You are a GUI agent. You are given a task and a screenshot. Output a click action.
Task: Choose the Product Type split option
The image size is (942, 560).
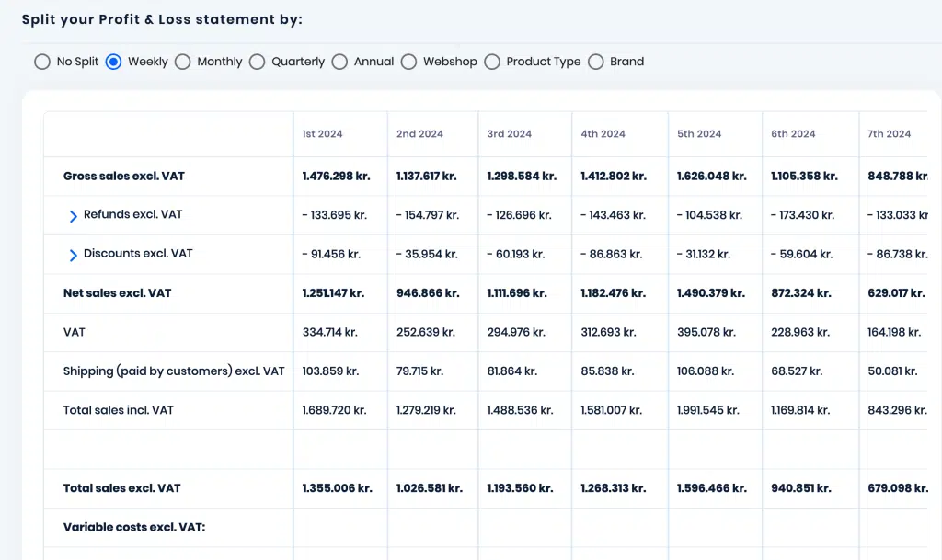[492, 62]
